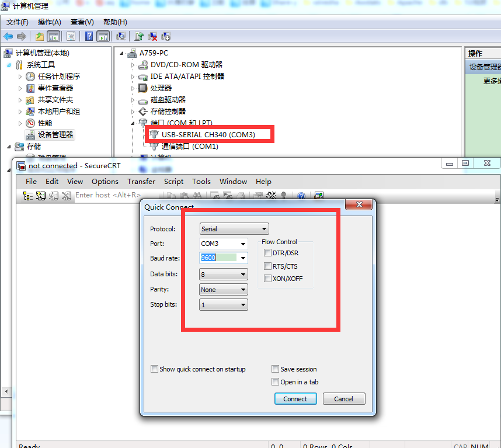Open SecureCRT Options menu
Screen dimensions: 501x448
click(105, 182)
